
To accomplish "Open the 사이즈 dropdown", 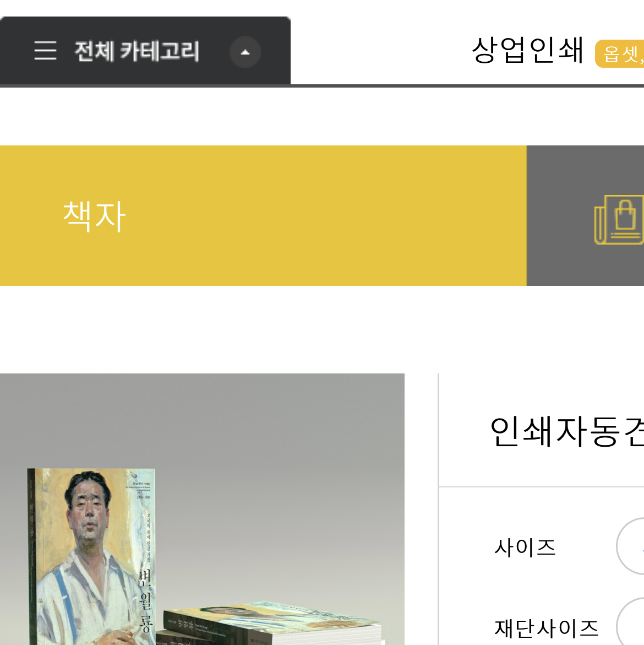I will click(630, 546).
